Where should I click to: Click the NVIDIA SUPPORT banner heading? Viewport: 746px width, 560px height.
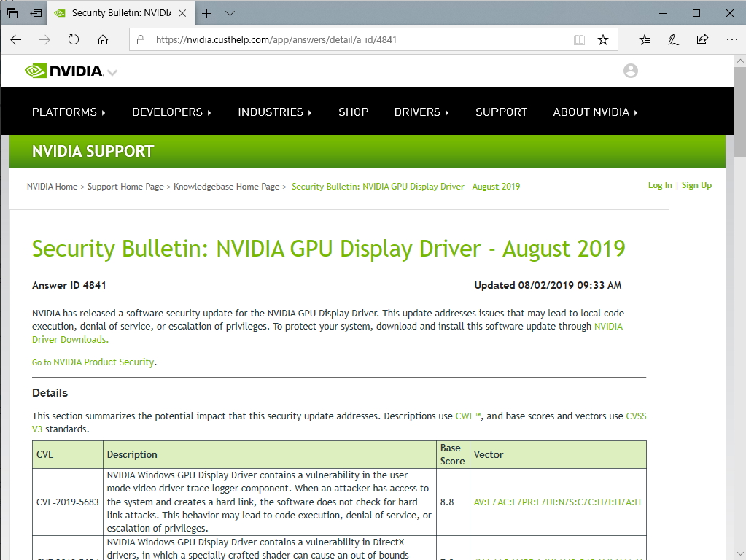coord(93,151)
